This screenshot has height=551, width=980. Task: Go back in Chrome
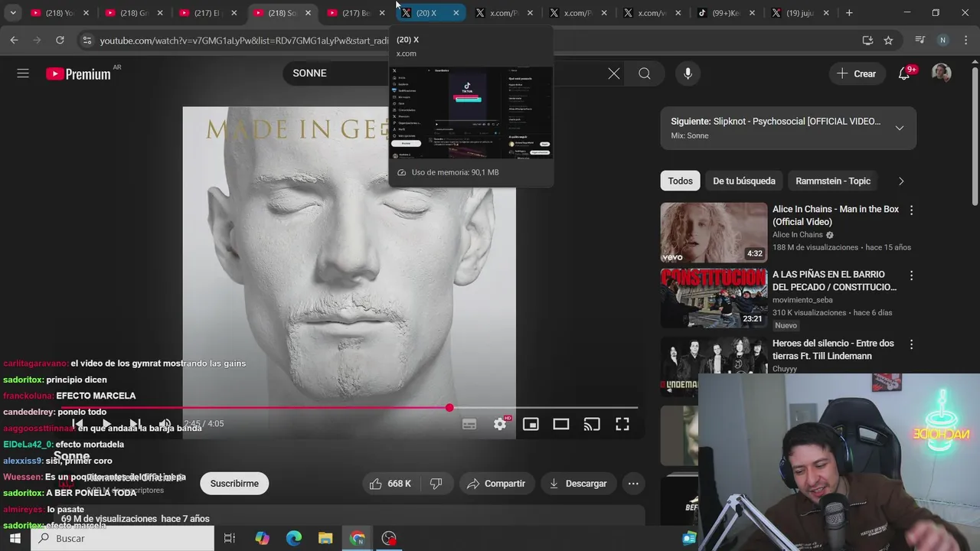14,41
